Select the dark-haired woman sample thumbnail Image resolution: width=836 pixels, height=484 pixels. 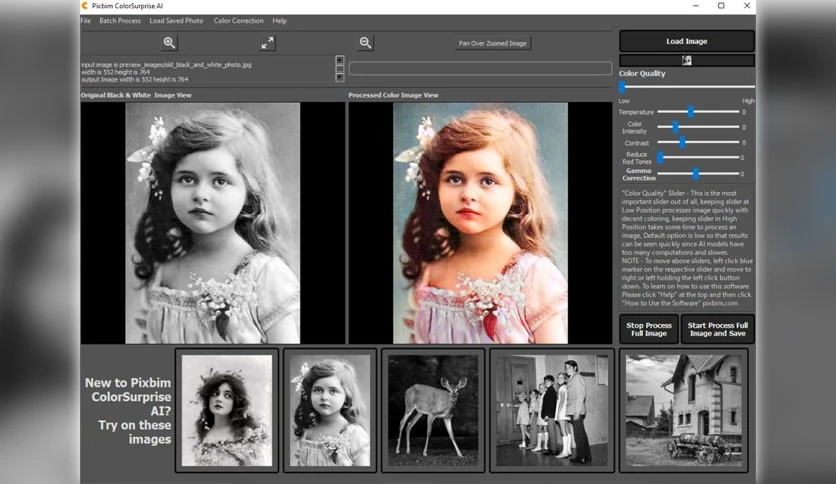tap(227, 410)
